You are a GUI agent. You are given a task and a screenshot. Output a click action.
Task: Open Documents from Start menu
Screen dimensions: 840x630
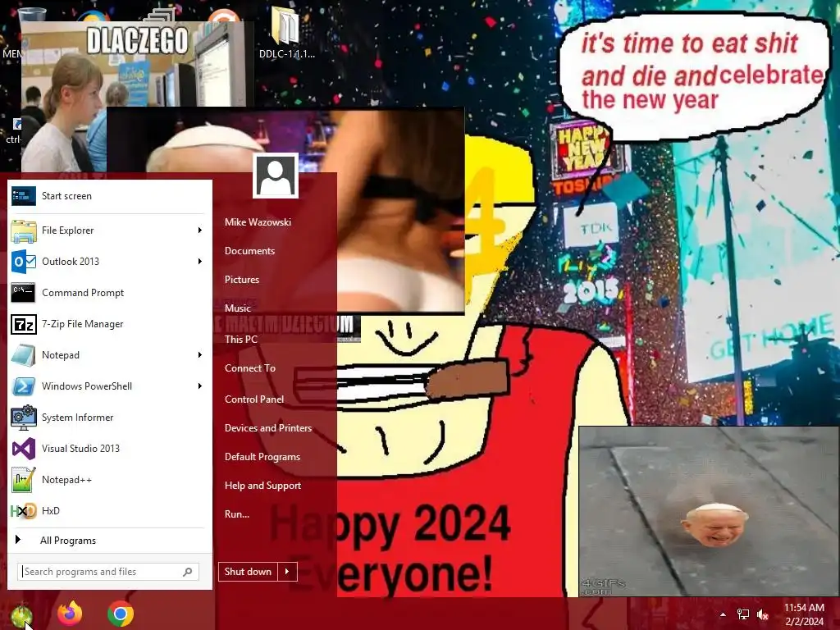point(249,251)
